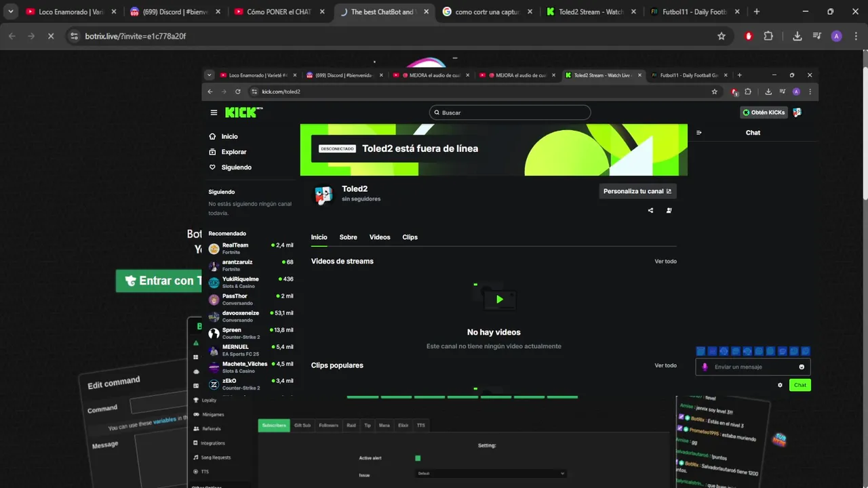This screenshot has height=488, width=868.
Task: Go back in the outer Chrome toolbar
Action: [12, 36]
